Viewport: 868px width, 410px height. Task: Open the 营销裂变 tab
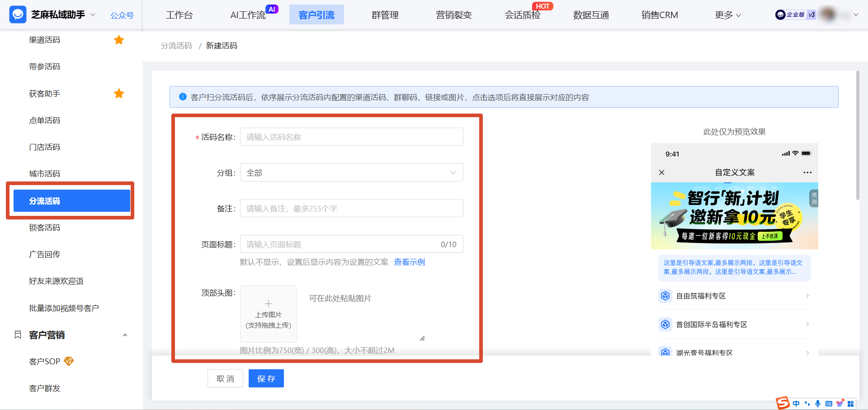tap(454, 15)
